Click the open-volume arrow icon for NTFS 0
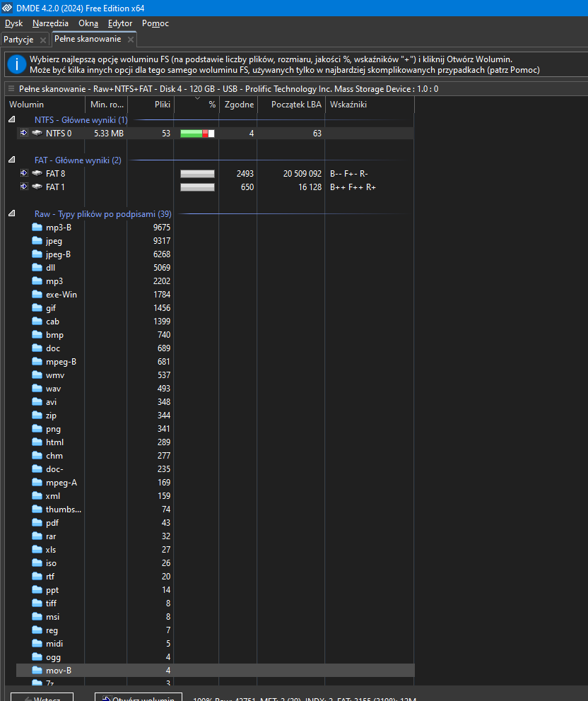This screenshot has width=588, height=701. [x=24, y=133]
